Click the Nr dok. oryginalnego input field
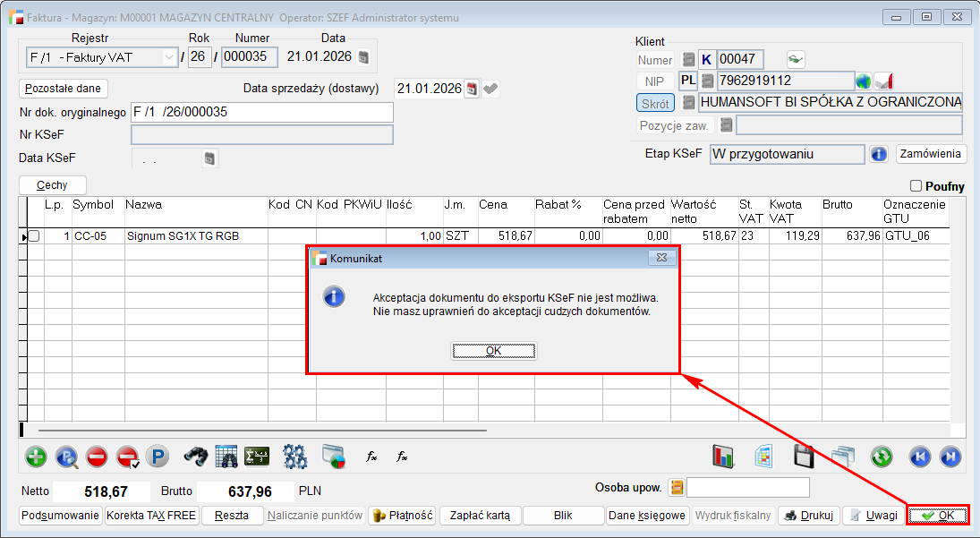This screenshot has width=980, height=538. click(261, 112)
